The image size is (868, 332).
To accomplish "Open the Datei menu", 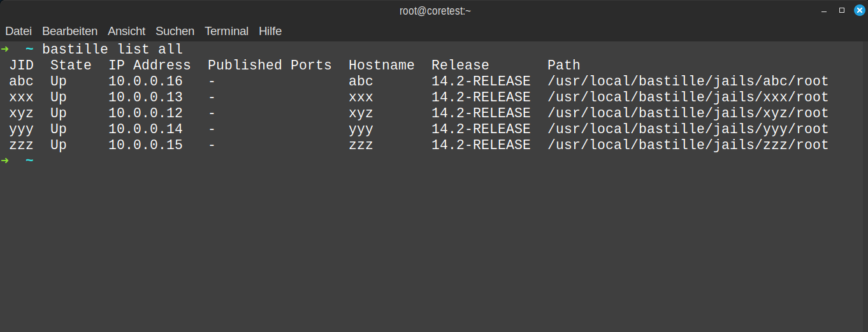I will coord(18,31).
